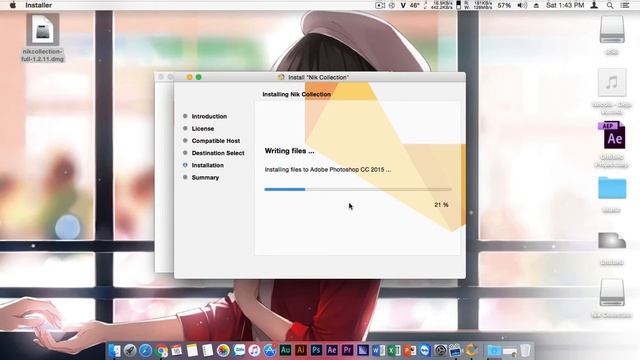The image size is (640, 360).
Task: Click the screen recording icon in menu bar
Action: [x=380, y=5]
